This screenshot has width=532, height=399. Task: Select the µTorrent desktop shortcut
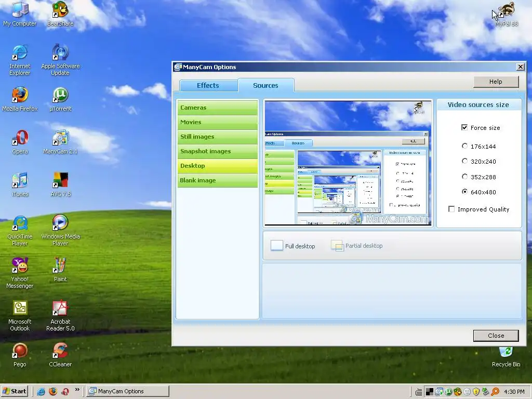[x=60, y=99]
